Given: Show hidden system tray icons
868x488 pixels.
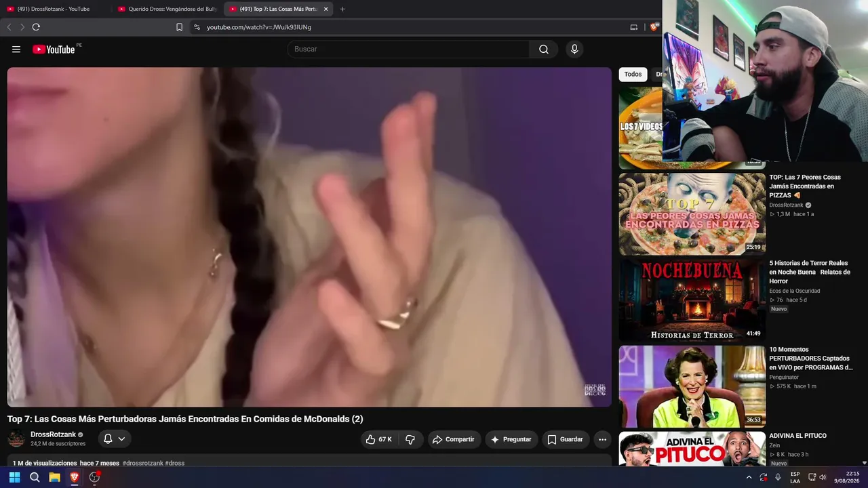Looking at the screenshot, I should 749,477.
